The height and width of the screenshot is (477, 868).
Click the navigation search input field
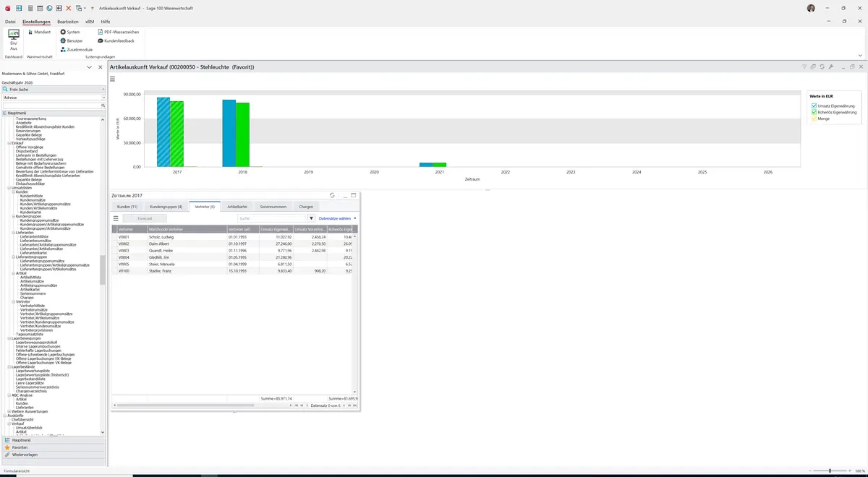coord(53,106)
